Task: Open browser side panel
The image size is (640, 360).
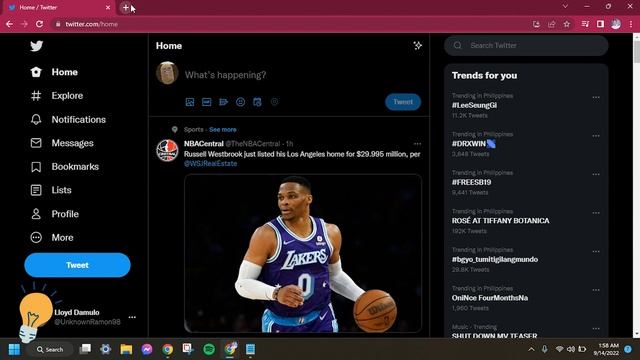Action: tap(600, 24)
